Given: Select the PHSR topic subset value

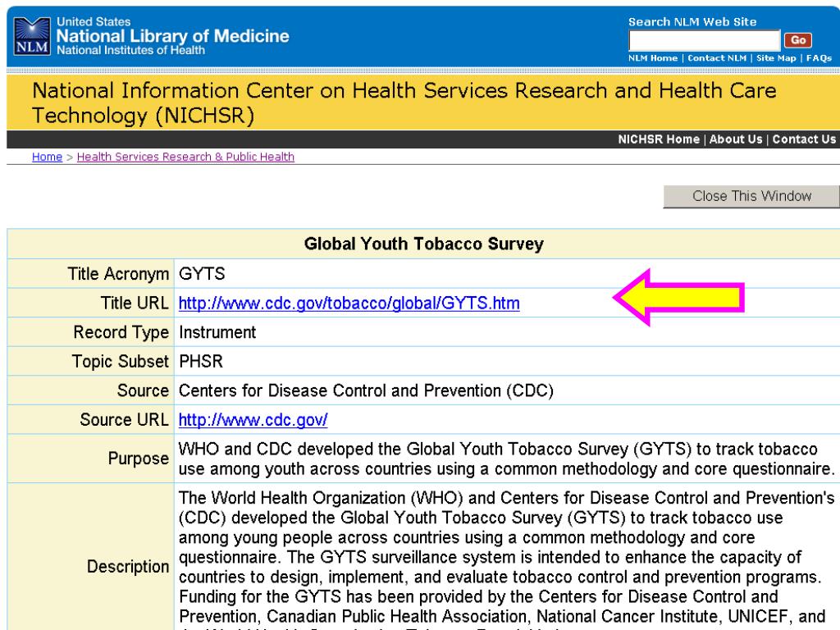Looking at the screenshot, I should click(x=200, y=361).
